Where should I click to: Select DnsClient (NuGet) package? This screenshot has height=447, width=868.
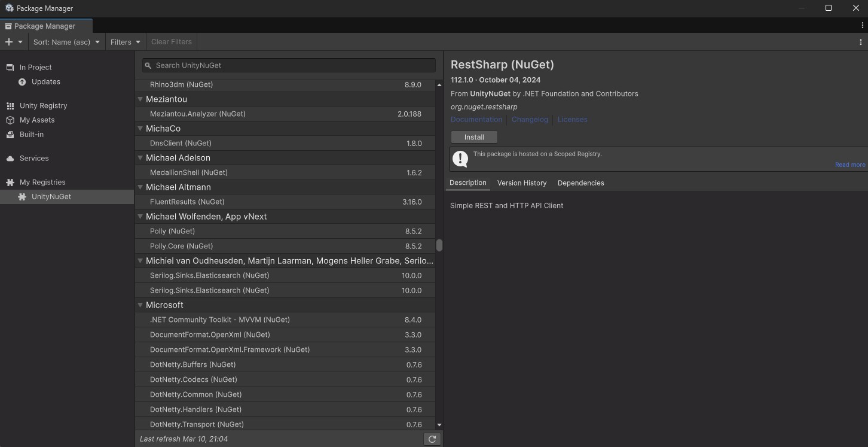coord(285,143)
